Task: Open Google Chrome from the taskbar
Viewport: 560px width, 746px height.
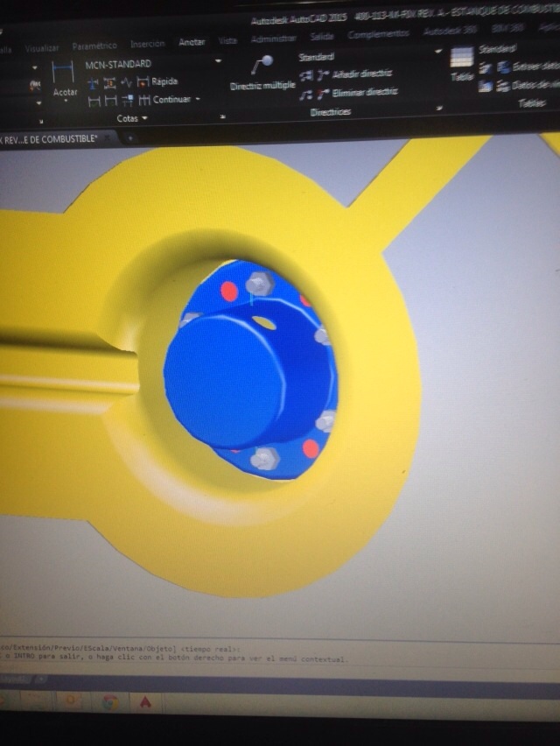Action: pyautogui.click(x=110, y=701)
